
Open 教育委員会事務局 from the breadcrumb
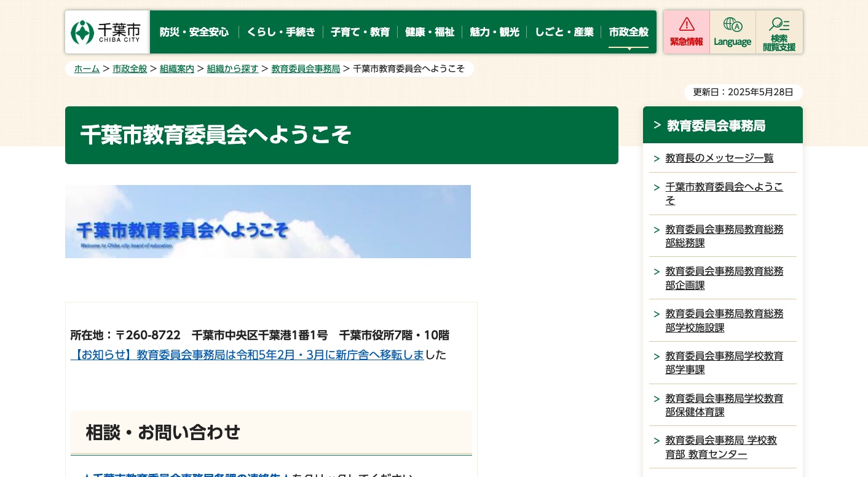click(306, 69)
